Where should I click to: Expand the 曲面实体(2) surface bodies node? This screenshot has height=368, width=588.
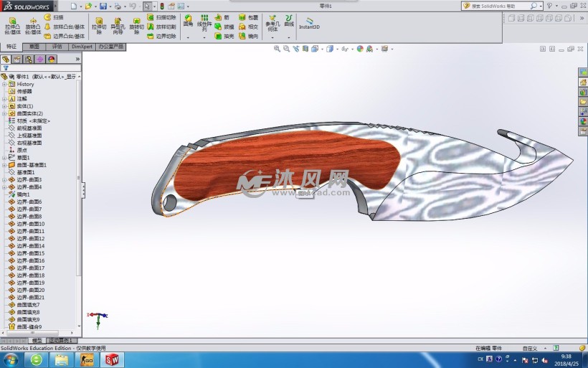[x=4, y=113]
